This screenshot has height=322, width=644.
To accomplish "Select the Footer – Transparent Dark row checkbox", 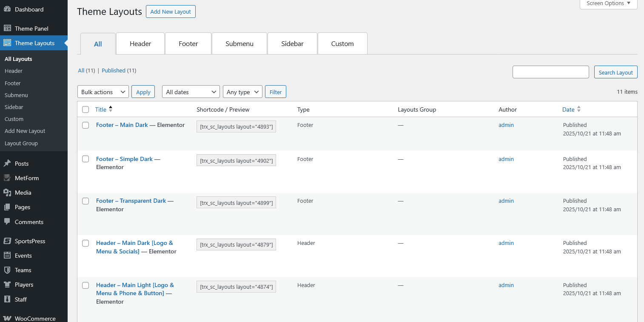I will tap(85, 201).
